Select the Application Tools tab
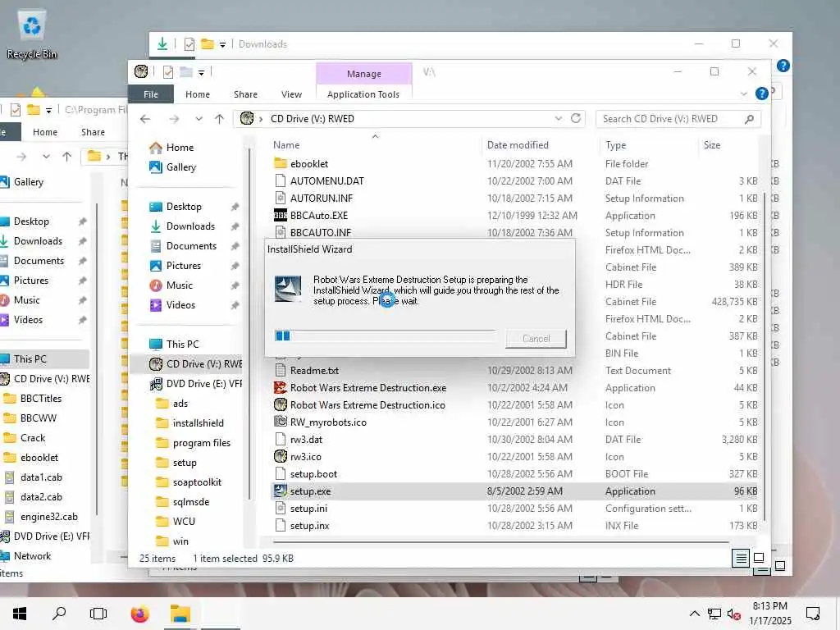The width and height of the screenshot is (840, 630). click(363, 94)
